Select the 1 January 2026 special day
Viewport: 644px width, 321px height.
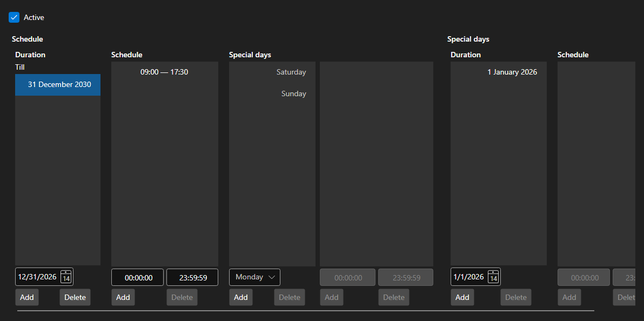coord(499,72)
